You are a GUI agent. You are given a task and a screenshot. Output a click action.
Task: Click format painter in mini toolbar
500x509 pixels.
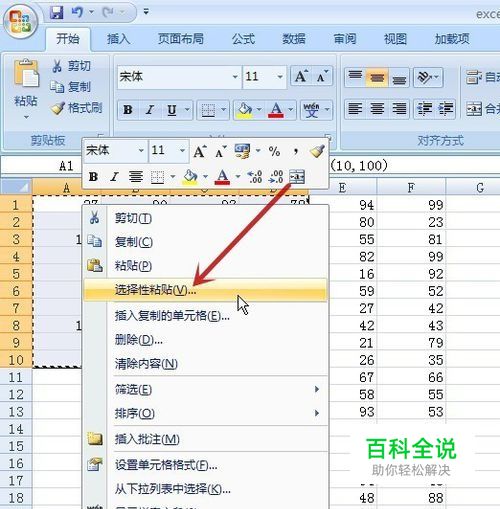pos(317,151)
